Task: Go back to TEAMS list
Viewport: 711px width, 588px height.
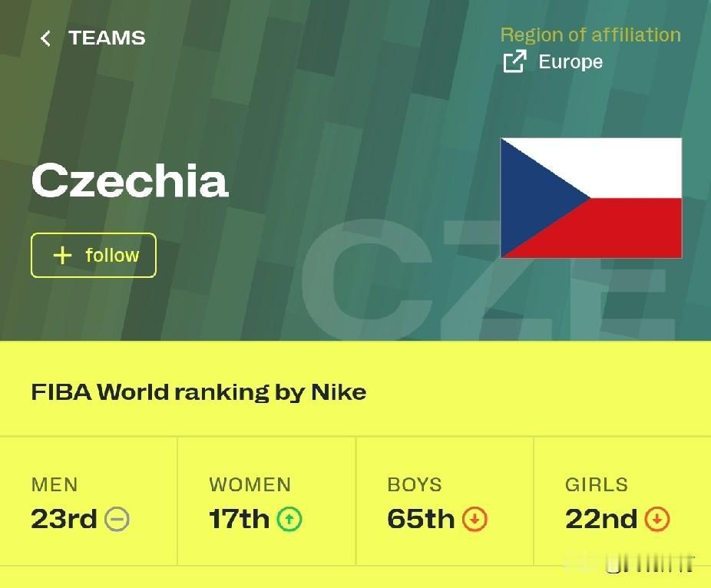Action: (x=106, y=38)
